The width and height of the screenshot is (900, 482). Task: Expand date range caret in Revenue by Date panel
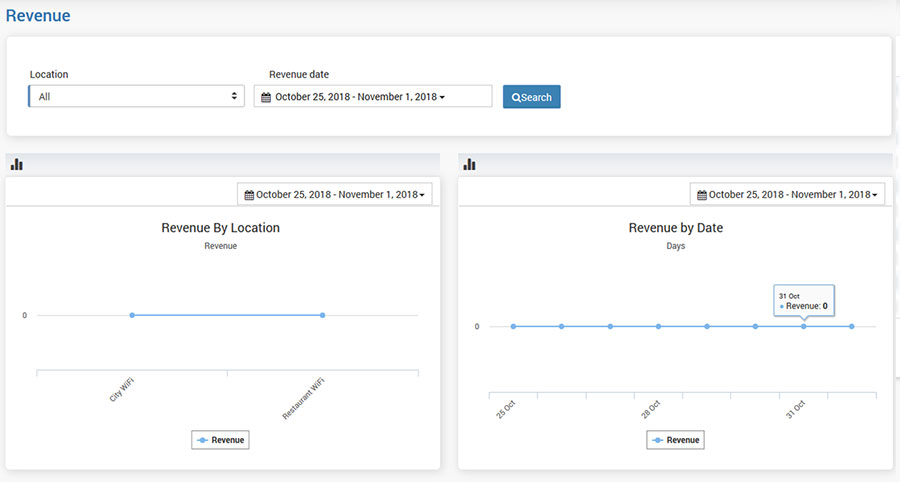click(x=875, y=195)
